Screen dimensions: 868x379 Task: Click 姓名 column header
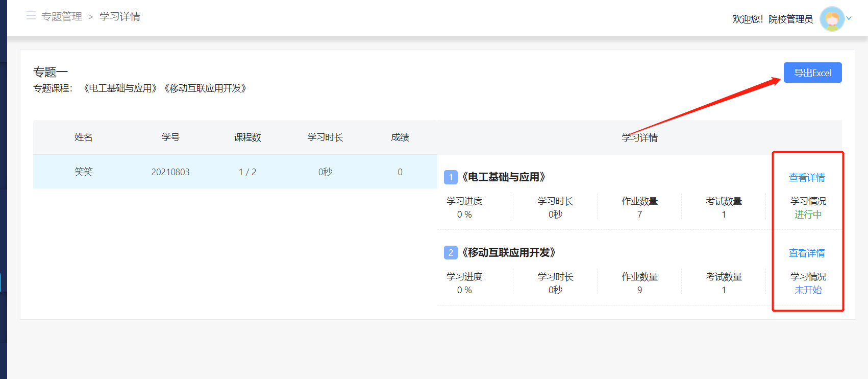[84, 137]
